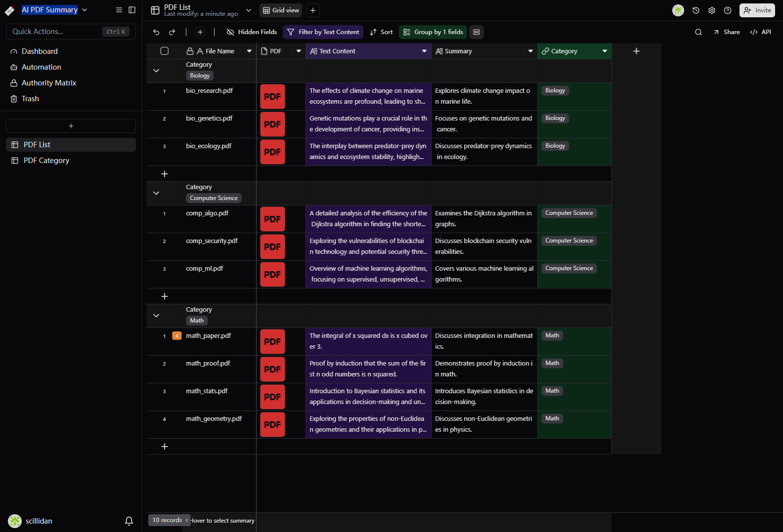Open Filter by Text Content
Image resolution: width=783 pixels, height=532 pixels.
[323, 32]
